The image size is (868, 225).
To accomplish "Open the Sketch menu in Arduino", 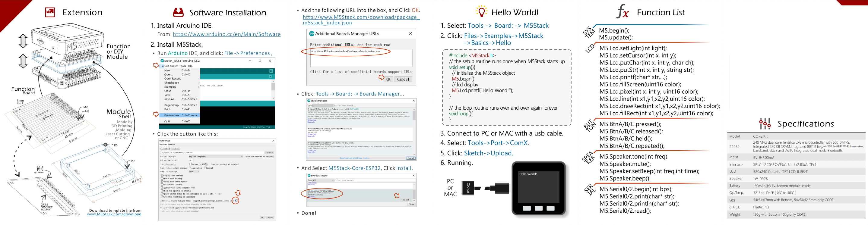I will point(174,66).
